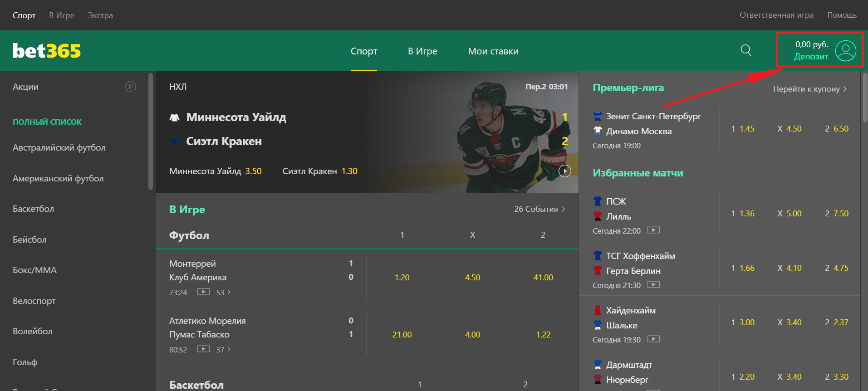This screenshot has height=391, width=868.
Task: Open Мои ставки tab
Action: (x=493, y=51)
